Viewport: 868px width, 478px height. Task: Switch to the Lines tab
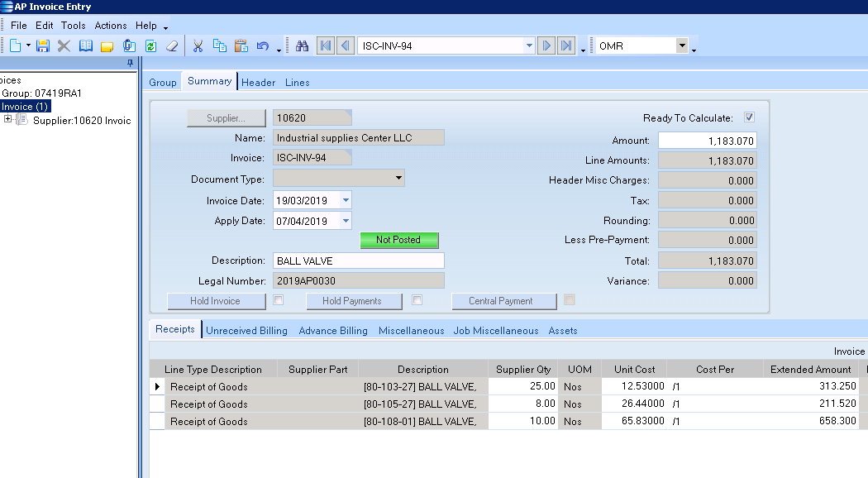click(298, 83)
